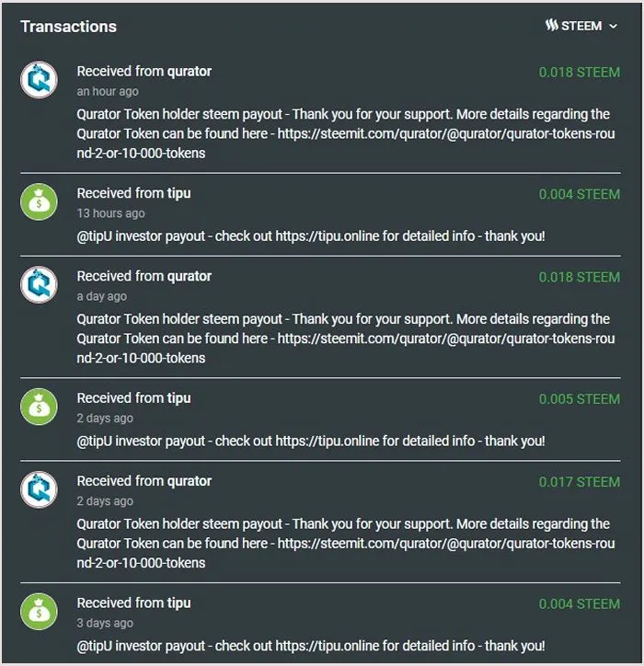
Task: Click the tipu name on the 0.005 STEEM transaction
Action: [178, 398]
